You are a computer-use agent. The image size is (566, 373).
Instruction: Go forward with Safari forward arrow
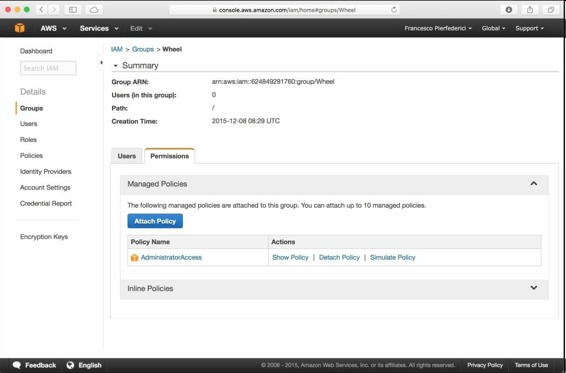[x=54, y=10]
